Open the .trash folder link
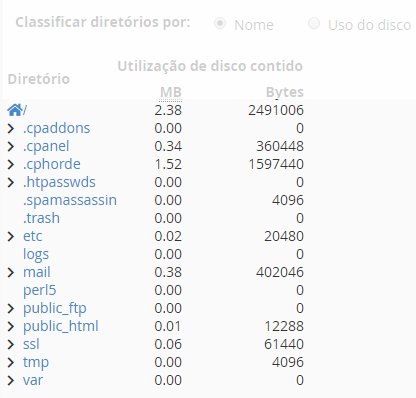Image resolution: width=416 pixels, height=398 pixels. pyautogui.click(x=41, y=218)
